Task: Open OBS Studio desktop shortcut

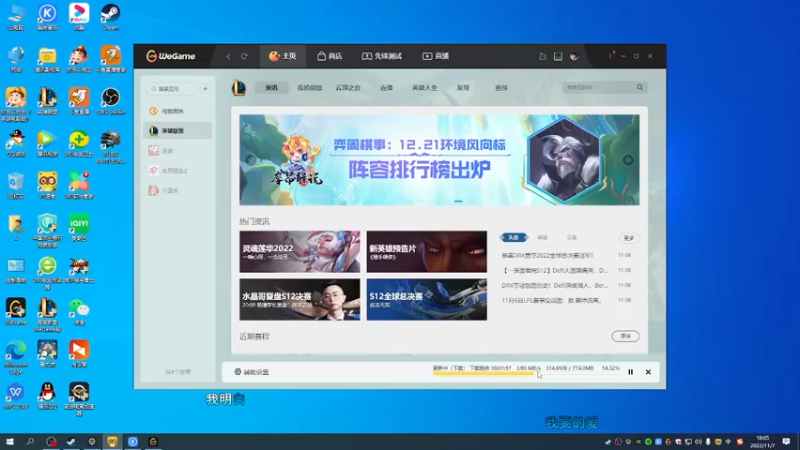Action: pyautogui.click(x=111, y=101)
